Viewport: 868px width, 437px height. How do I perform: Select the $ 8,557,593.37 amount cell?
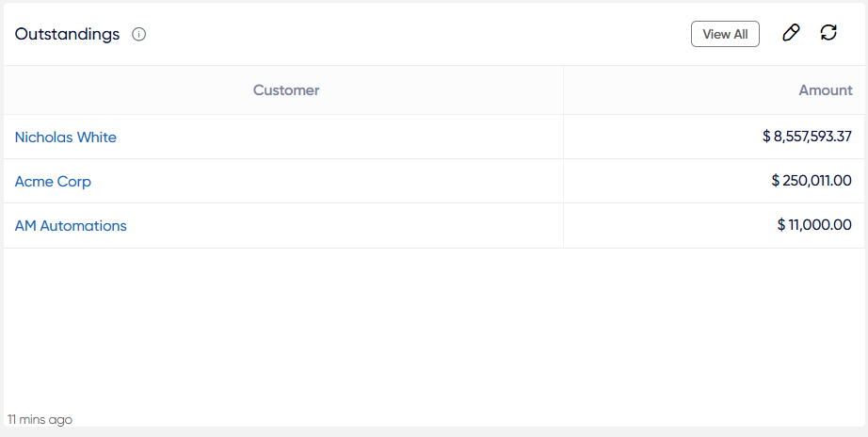(x=715, y=137)
